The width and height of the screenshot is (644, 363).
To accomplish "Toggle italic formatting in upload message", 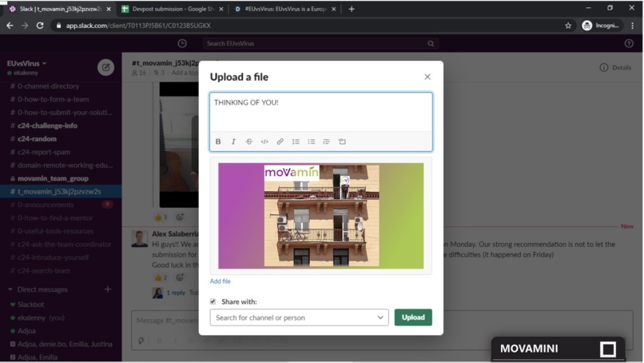I will 233,142.
